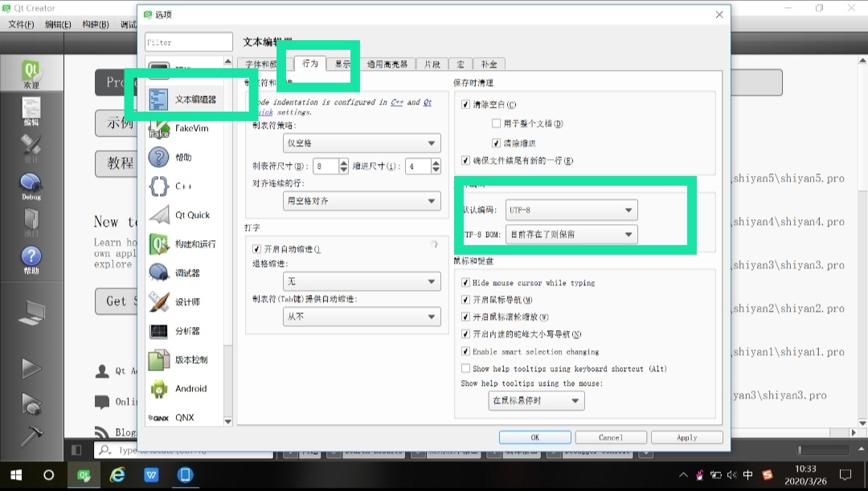Open the 对齐连续的行 dropdown showing 用空格对齐
This screenshot has height=491, width=868.
point(362,201)
